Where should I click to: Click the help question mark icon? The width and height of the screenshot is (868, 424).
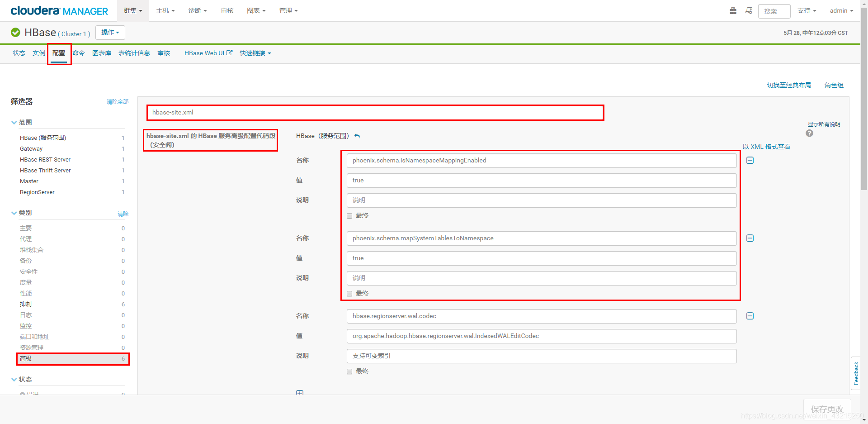pyautogui.click(x=809, y=133)
